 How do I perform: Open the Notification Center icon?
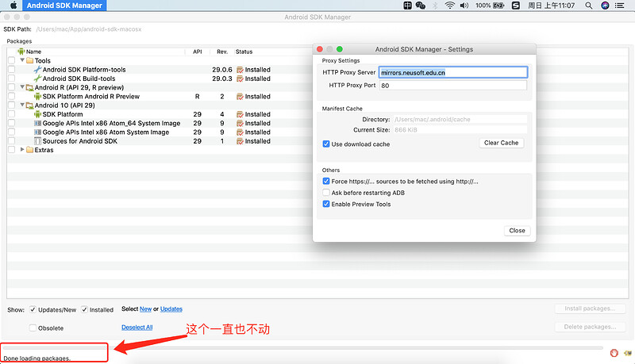[620, 6]
